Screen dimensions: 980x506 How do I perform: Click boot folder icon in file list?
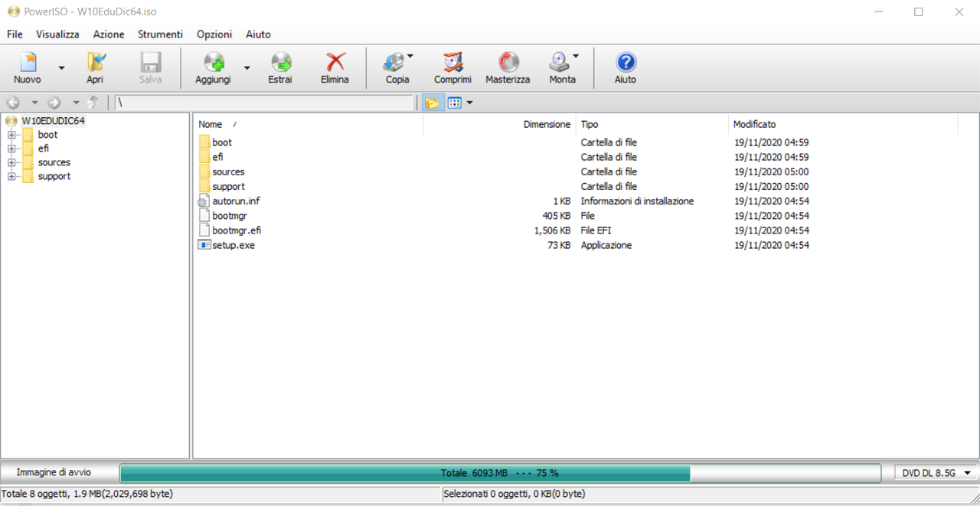[204, 142]
